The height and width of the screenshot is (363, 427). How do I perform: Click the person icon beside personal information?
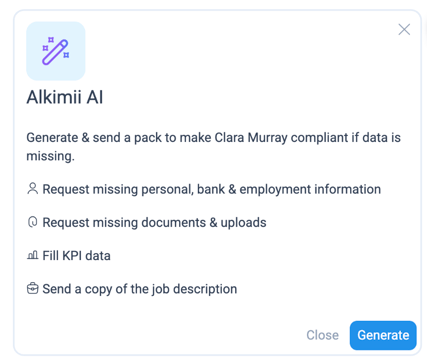click(x=32, y=189)
